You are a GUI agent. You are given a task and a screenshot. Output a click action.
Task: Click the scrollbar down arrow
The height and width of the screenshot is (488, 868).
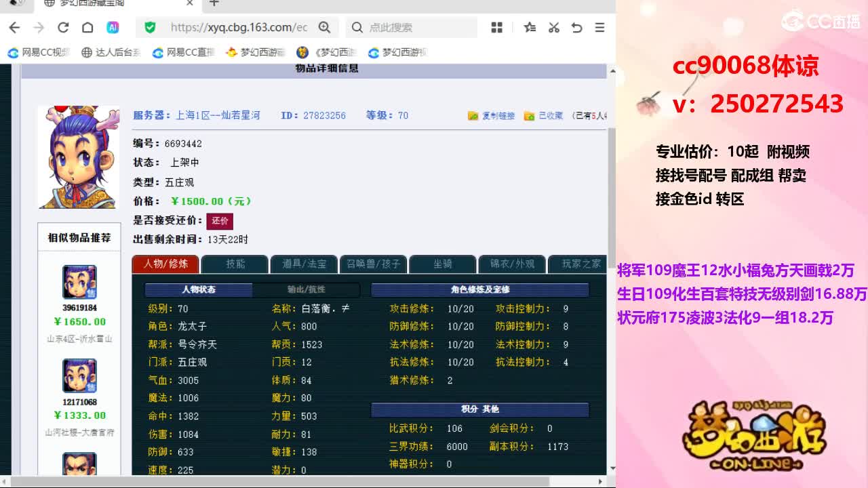[x=612, y=468]
